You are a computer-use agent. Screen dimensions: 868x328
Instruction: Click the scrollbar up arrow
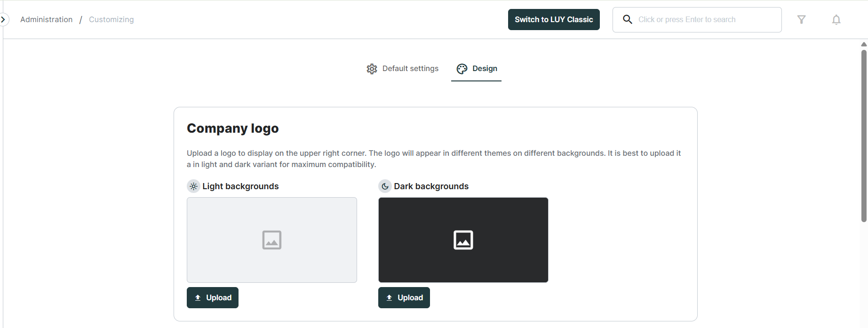[x=864, y=44]
